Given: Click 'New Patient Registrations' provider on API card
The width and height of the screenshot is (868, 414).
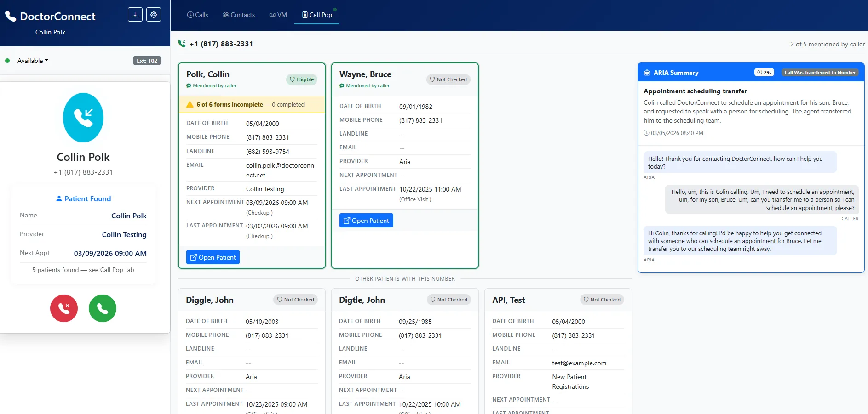Looking at the screenshot, I should (570, 381).
